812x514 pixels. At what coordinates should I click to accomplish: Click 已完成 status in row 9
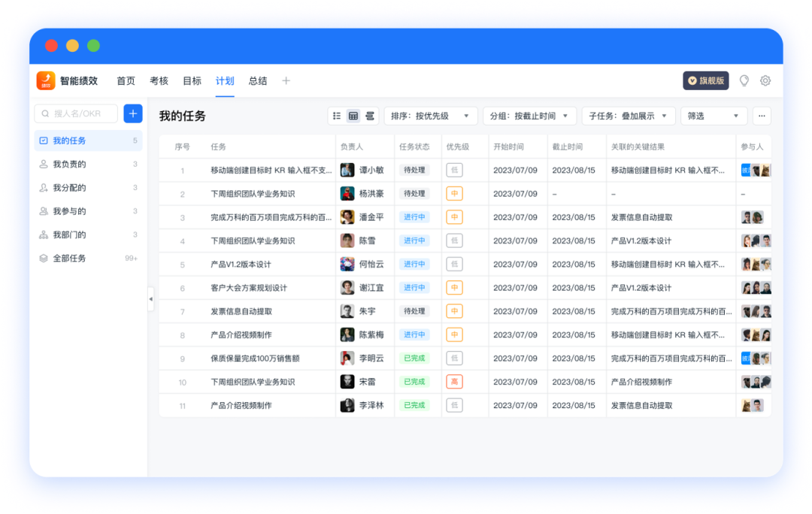[414, 358]
